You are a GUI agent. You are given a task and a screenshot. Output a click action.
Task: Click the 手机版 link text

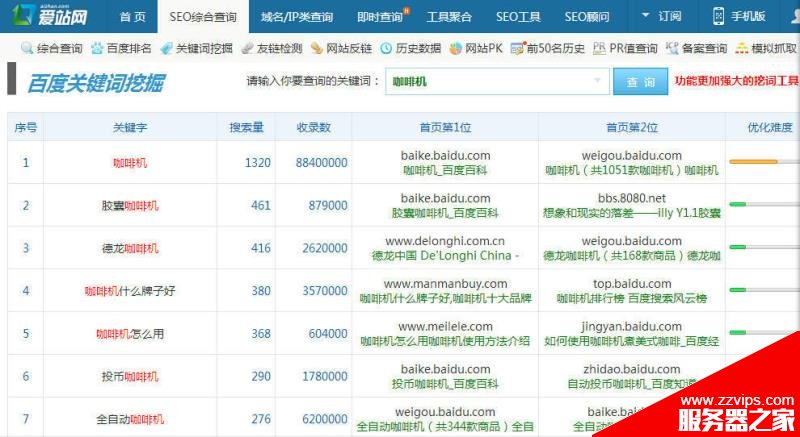(748, 16)
